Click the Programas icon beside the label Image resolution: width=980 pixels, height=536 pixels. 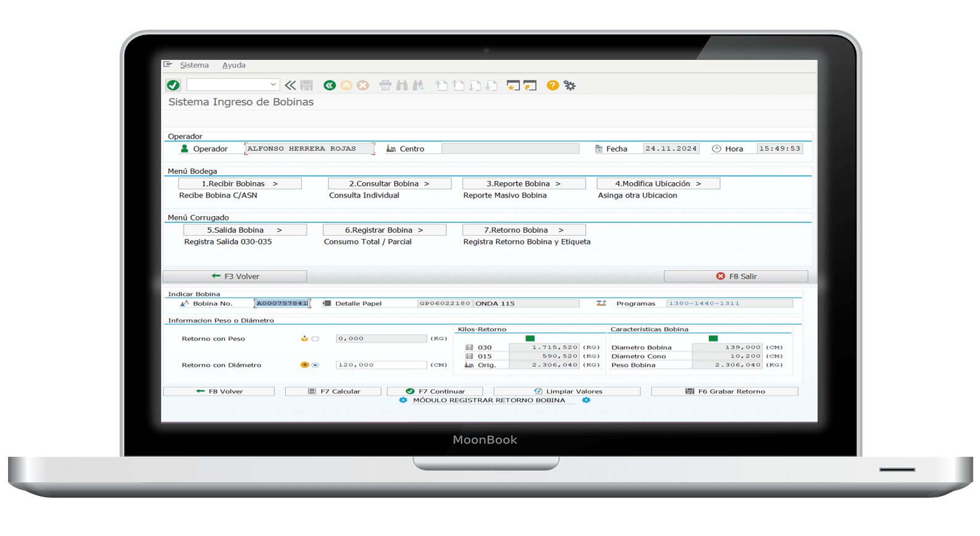tap(601, 303)
